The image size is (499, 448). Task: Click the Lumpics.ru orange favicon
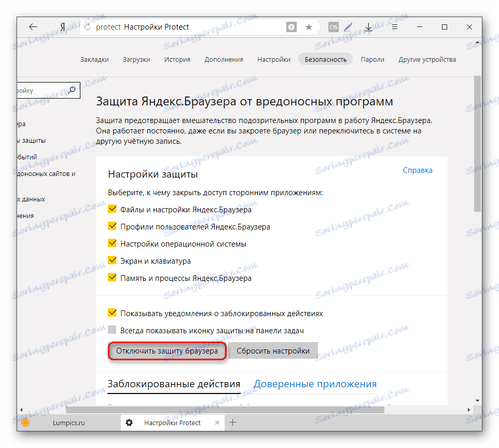pyautogui.click(x=25, y=423)
